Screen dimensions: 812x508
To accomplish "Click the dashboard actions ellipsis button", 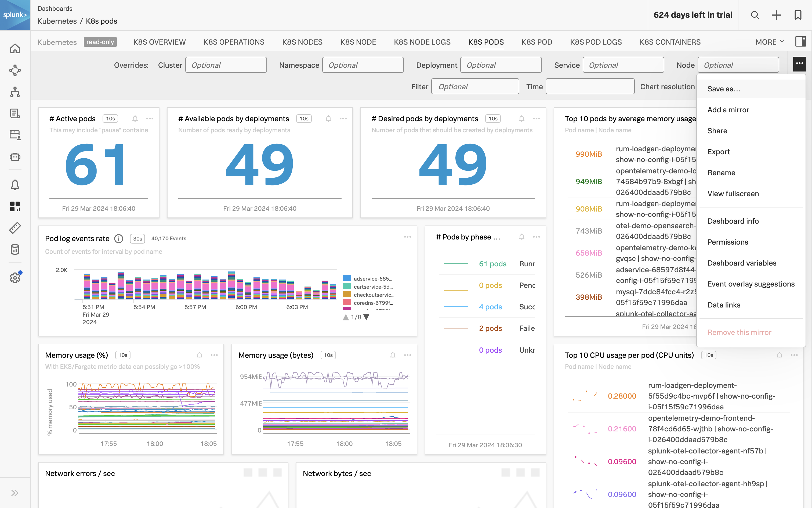I will click(x=800, y=64).
